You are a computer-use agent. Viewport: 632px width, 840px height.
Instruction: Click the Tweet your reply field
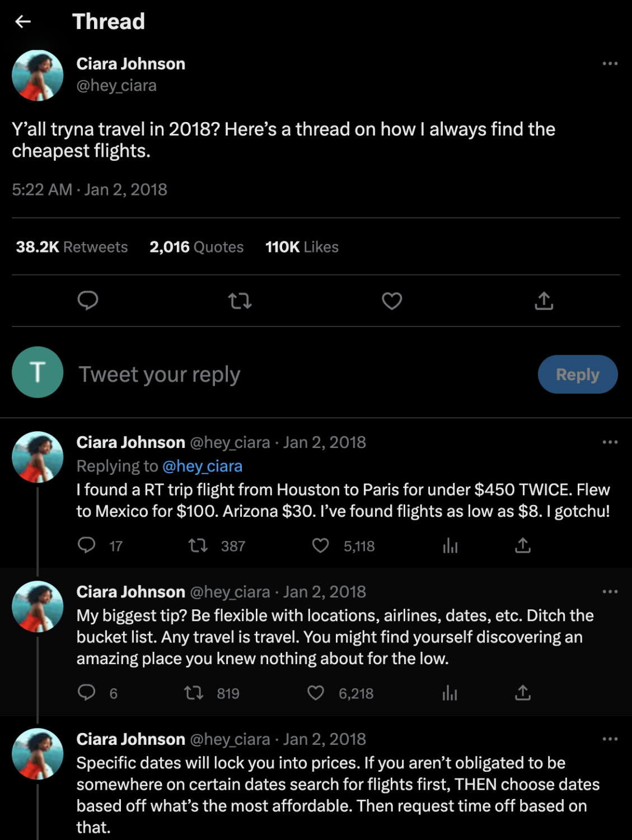point(160,374)
